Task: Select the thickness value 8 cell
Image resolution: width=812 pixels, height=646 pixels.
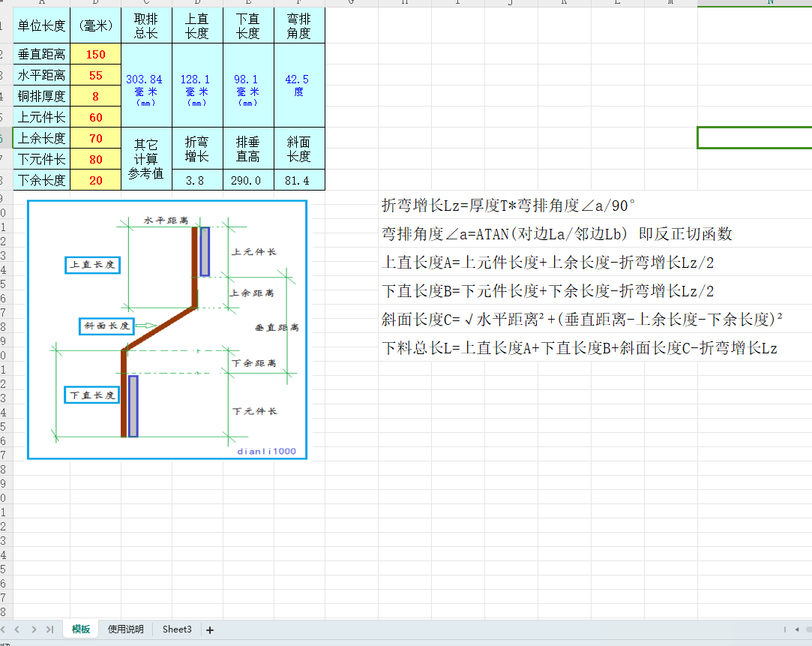Action: (x=96, y=96)
